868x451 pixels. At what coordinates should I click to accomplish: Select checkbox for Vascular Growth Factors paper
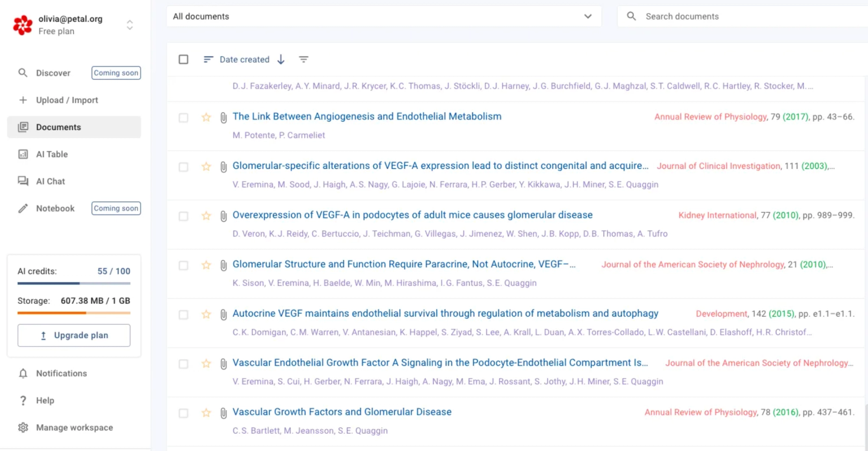183,413
